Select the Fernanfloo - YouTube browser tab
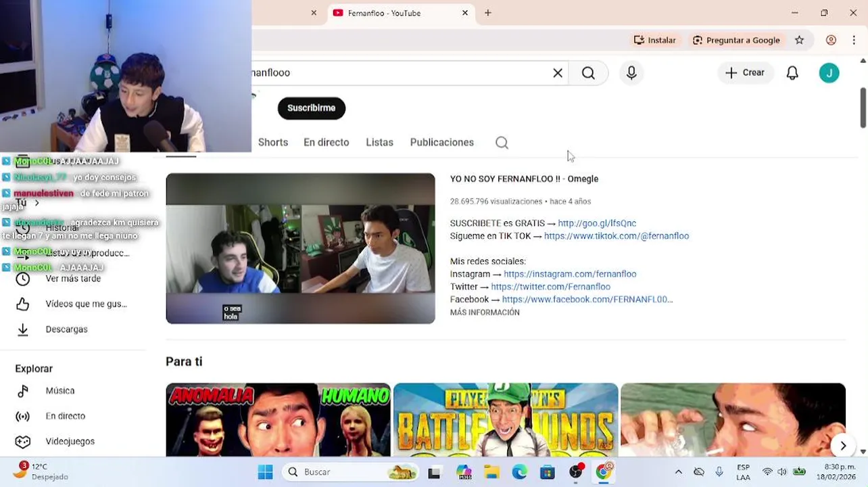Viewport: 868px width, 487px height. click(401, 13)
